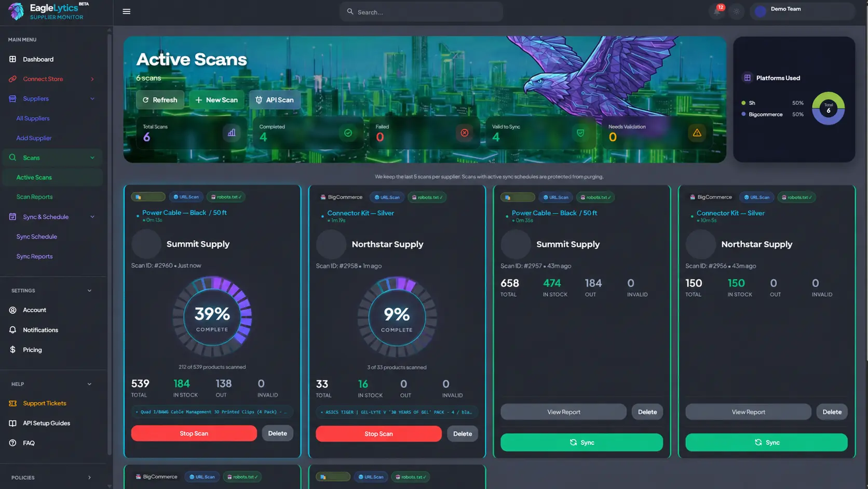Click the search input field
This screenshot has height=489, width=868.
[421, 11]
